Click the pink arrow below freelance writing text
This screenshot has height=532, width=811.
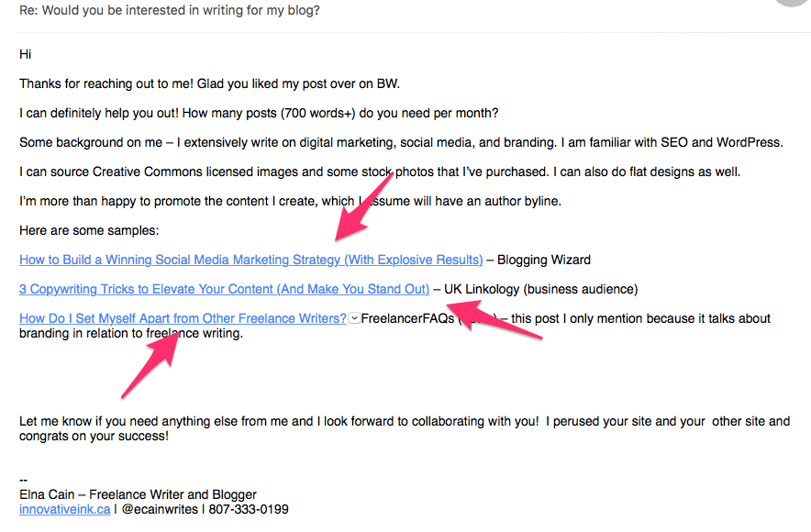coord(151,365)
